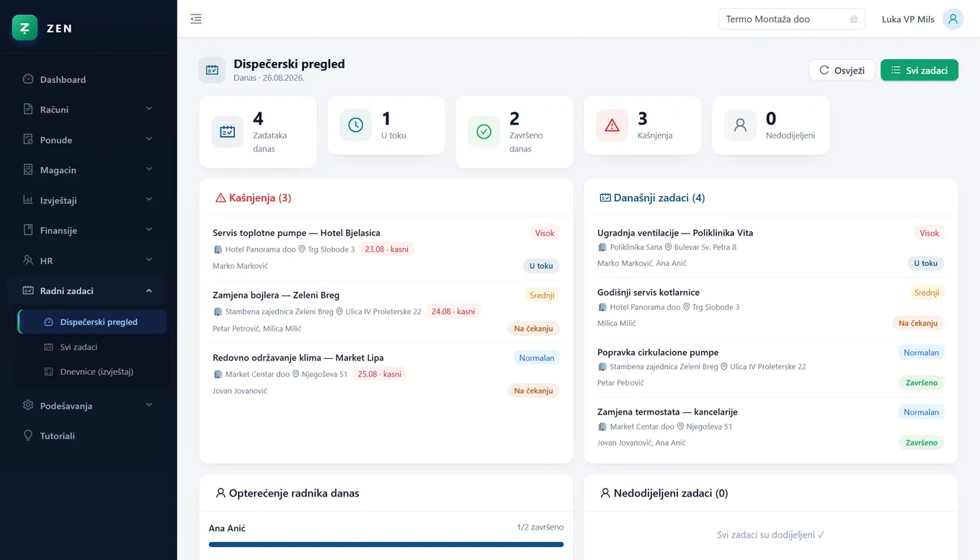Expand the Računi menu chevron
This screenshot has height=560, width=980.
point(149,109)
